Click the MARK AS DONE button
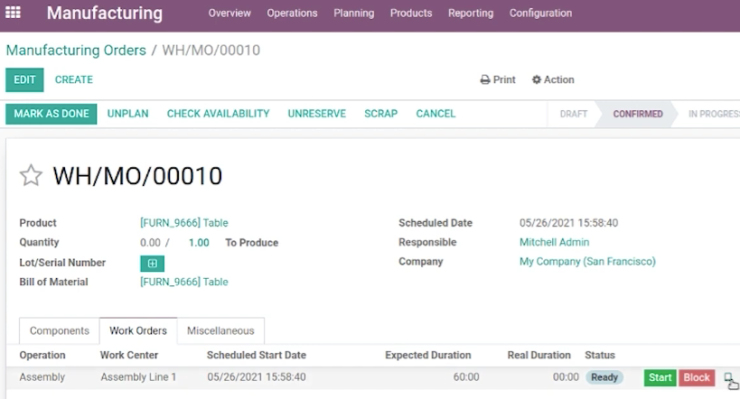Image resolution: width=740 pixels, height=399 pixels. pos(51,114)
